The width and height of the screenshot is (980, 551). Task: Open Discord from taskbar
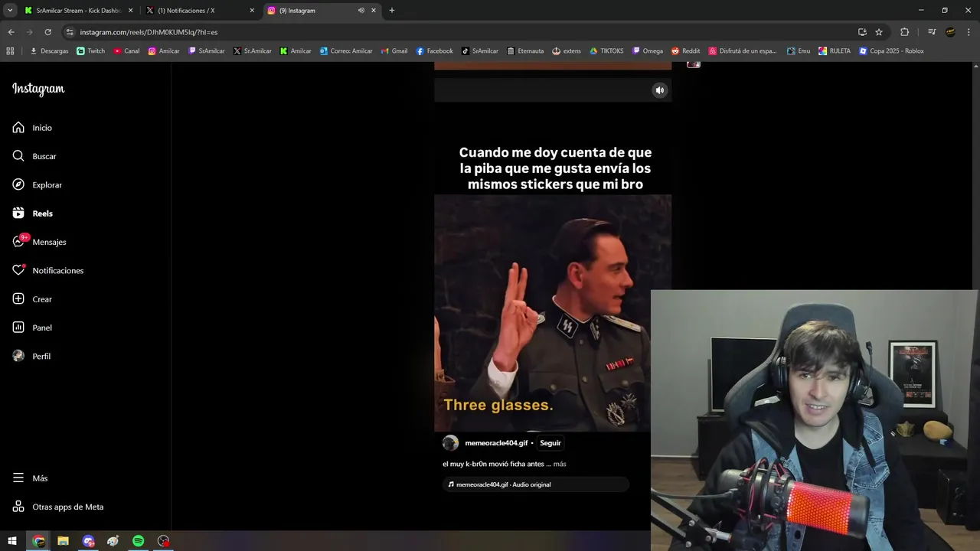point(88,541)
